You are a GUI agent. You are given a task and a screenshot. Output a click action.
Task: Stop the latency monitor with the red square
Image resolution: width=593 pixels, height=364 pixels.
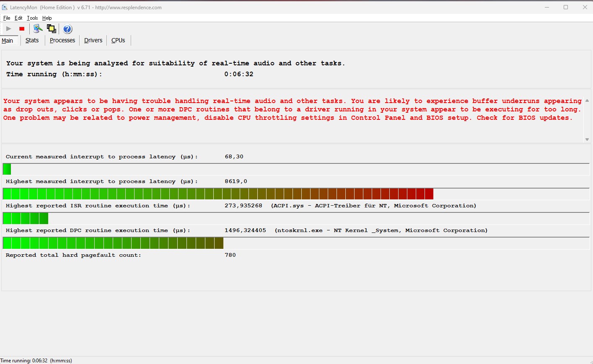pyautogui.click(x=22, y=29)
